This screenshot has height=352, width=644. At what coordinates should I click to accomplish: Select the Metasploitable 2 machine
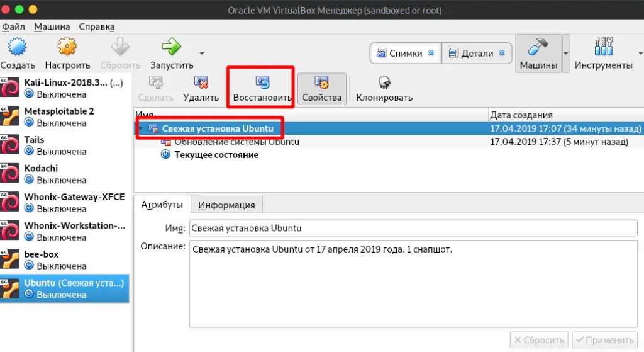click(65, 116)
